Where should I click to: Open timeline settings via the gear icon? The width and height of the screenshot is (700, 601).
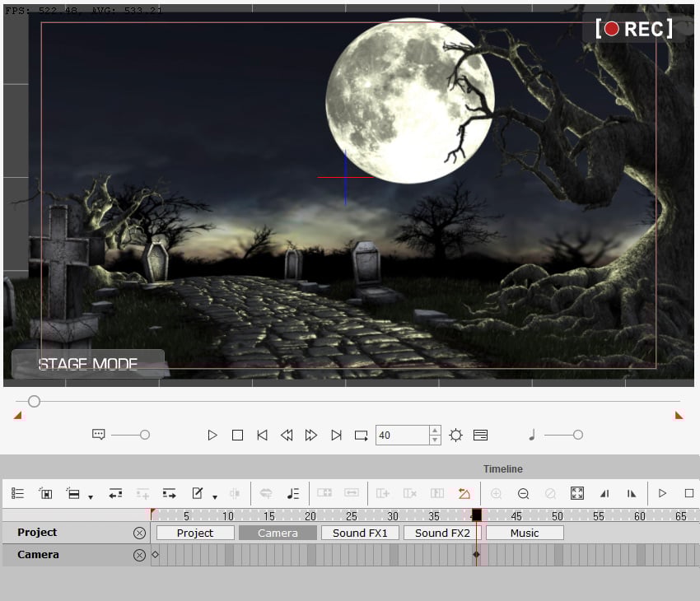[455, 435]
